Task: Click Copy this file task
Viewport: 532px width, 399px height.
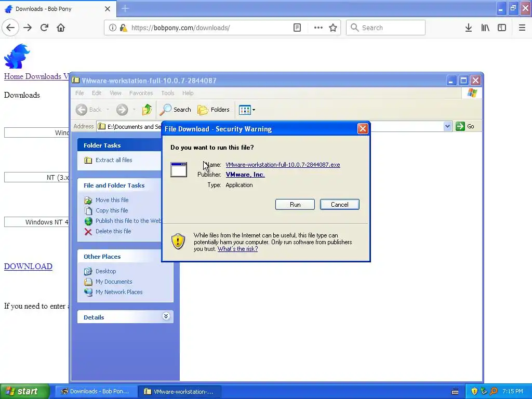Action: [x=106, y=210]
